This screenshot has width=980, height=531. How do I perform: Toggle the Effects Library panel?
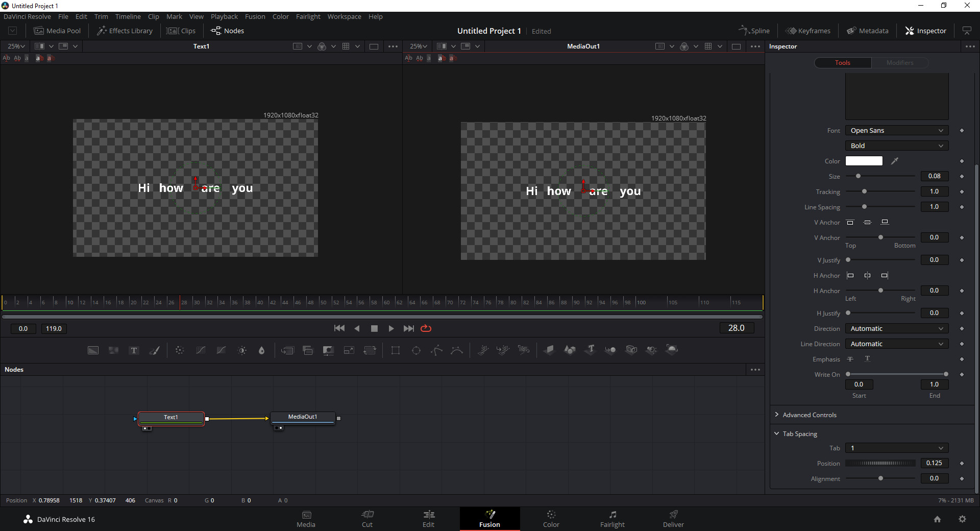pyautogui.click(x=125, y=31)
